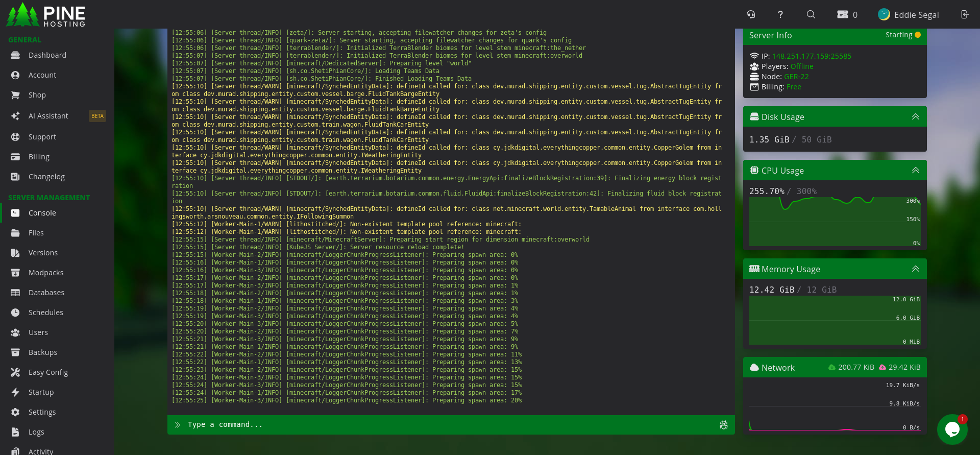This screenshot has height=455, width=980.
Task: Click the CPU usage graph
Action: (835, 221)
